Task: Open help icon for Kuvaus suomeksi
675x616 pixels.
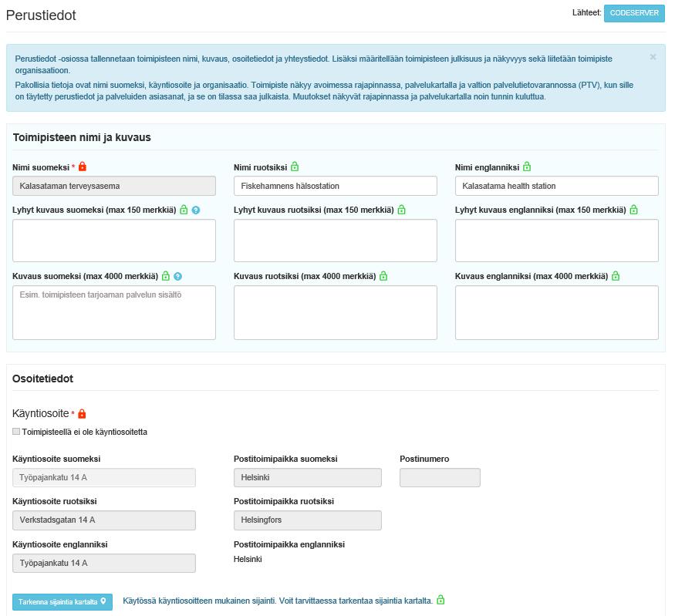Action: point(177,276)
